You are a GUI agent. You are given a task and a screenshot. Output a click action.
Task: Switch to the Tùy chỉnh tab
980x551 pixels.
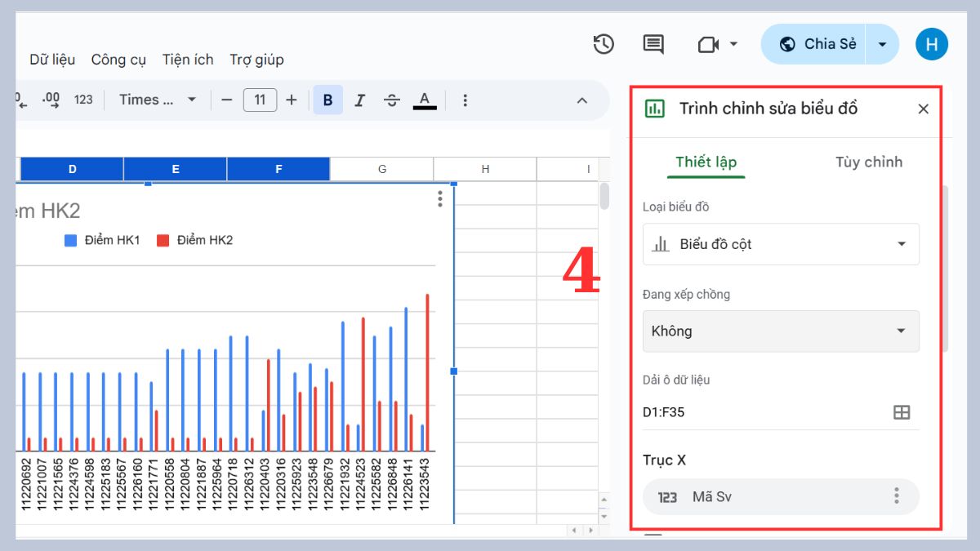tap(869, 162)
